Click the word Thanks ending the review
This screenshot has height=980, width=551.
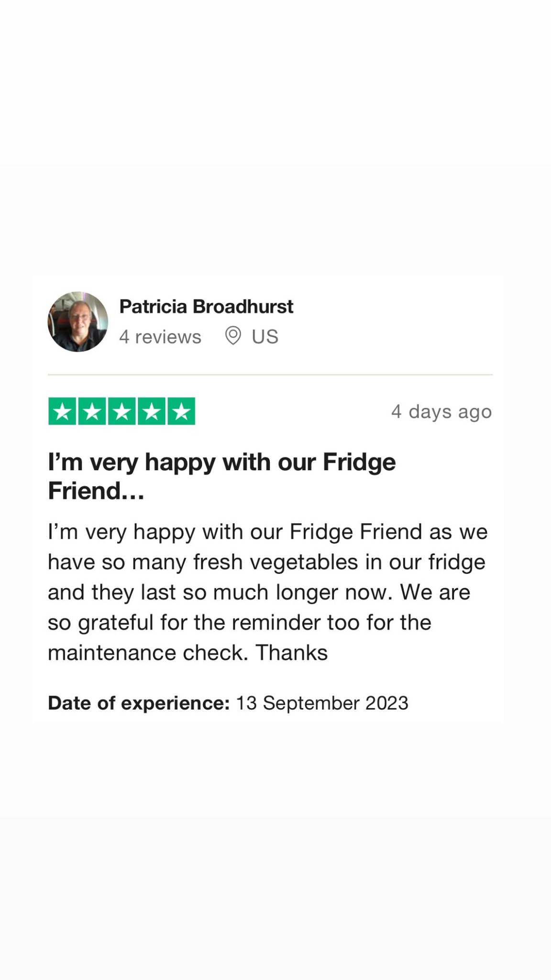(x=292, y=653)
